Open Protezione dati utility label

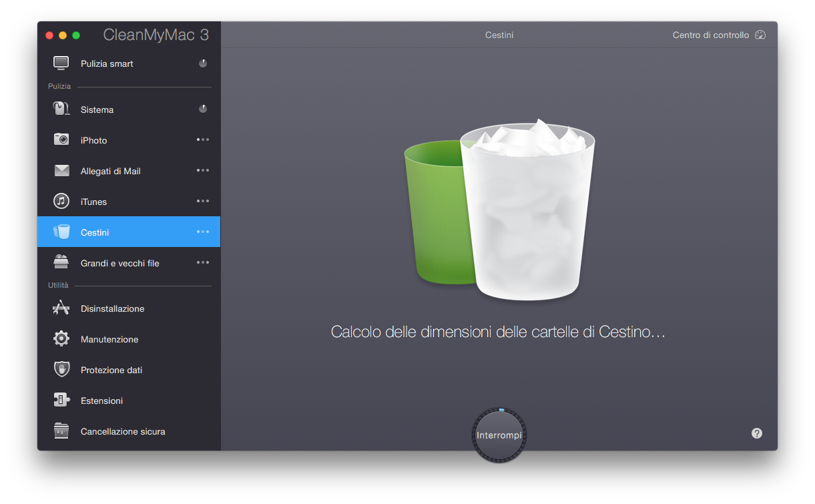pos(111,370)
